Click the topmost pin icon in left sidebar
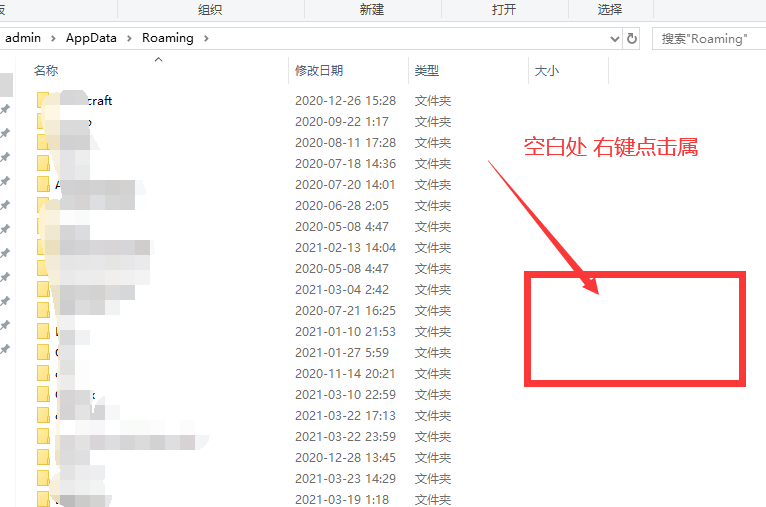 [5, 109]
